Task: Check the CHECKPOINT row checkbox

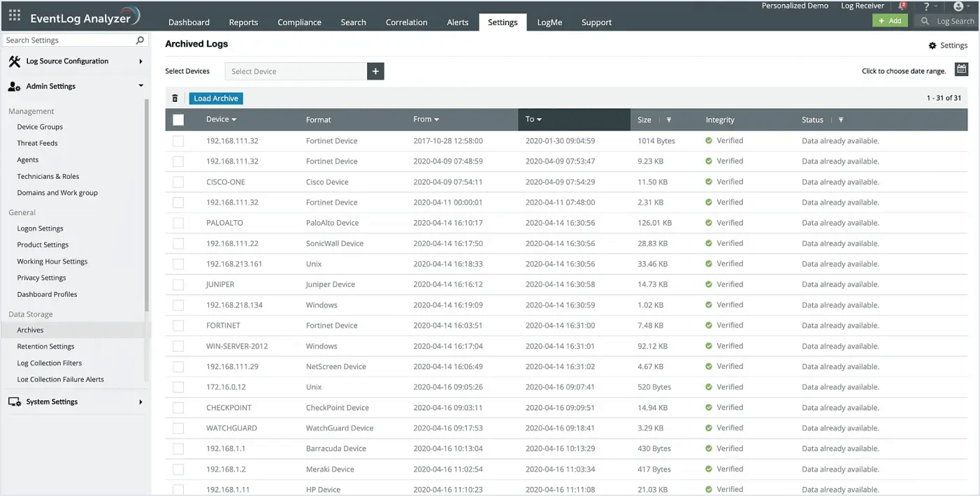Action: coord(178,408)
